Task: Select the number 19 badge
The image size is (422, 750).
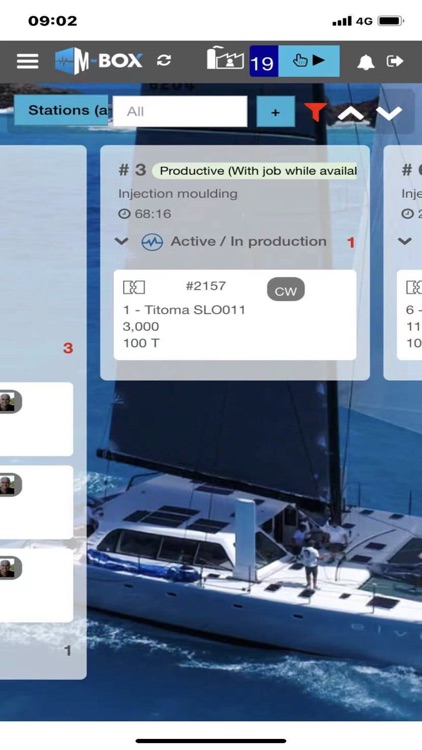Action: [x=264, y=61]
